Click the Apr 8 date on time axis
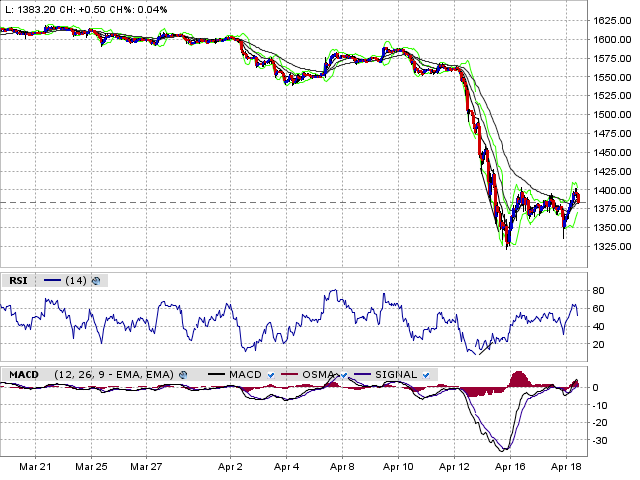 343,467
